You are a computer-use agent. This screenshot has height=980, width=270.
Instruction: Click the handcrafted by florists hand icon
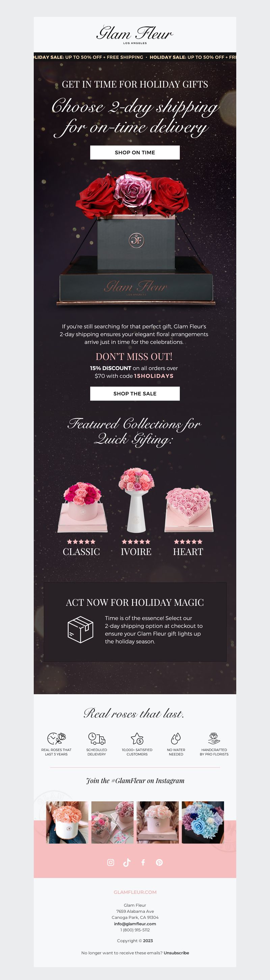[x=214, y=738]
